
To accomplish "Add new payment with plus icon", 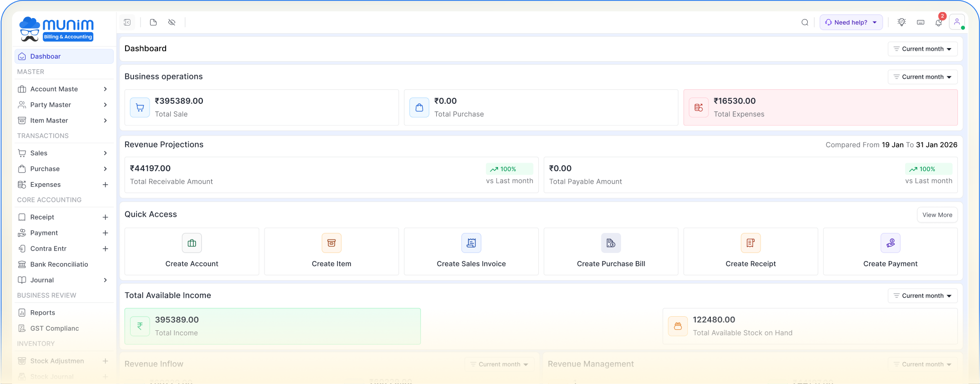I will 105,233.
